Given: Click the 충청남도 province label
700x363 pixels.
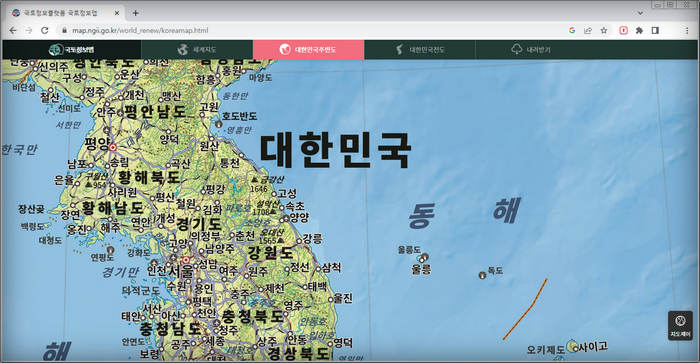Looking at the screenshot, I should (x=171, y=329).
